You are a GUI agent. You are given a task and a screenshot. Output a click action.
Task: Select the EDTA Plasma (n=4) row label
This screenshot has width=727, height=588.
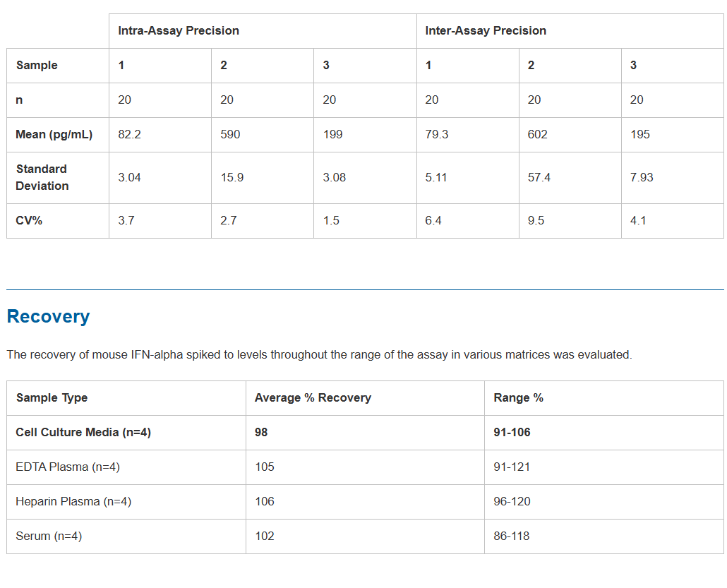[63, 467]
